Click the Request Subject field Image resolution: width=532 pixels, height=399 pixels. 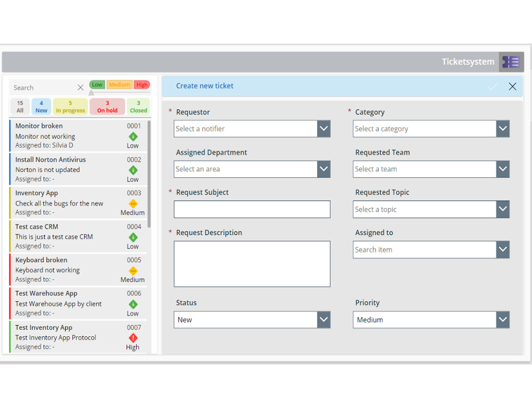pyautogui.click(x=252, y=209)
